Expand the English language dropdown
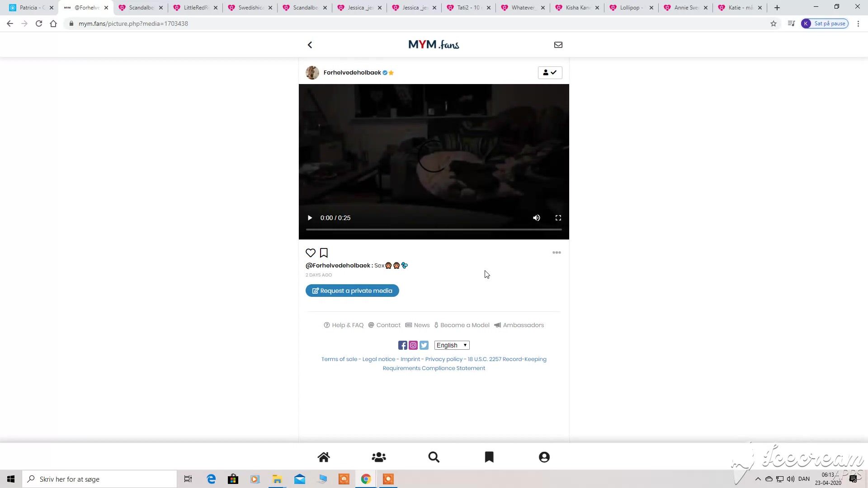 452,345
